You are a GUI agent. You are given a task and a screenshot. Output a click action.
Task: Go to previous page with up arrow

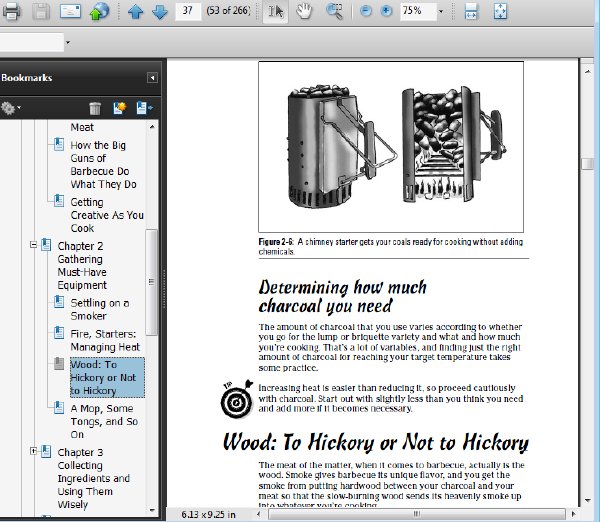pyautogui.click(x=135, y=11)
